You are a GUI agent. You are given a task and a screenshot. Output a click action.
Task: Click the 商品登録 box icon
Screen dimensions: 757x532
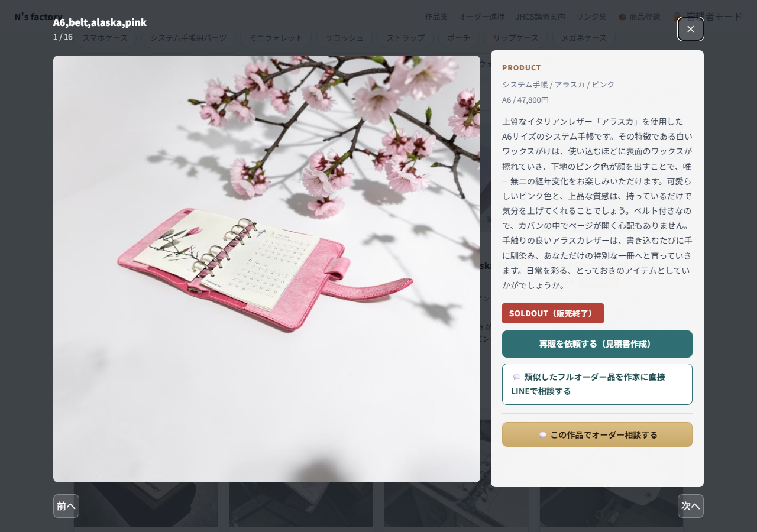(x=623, y=17)
